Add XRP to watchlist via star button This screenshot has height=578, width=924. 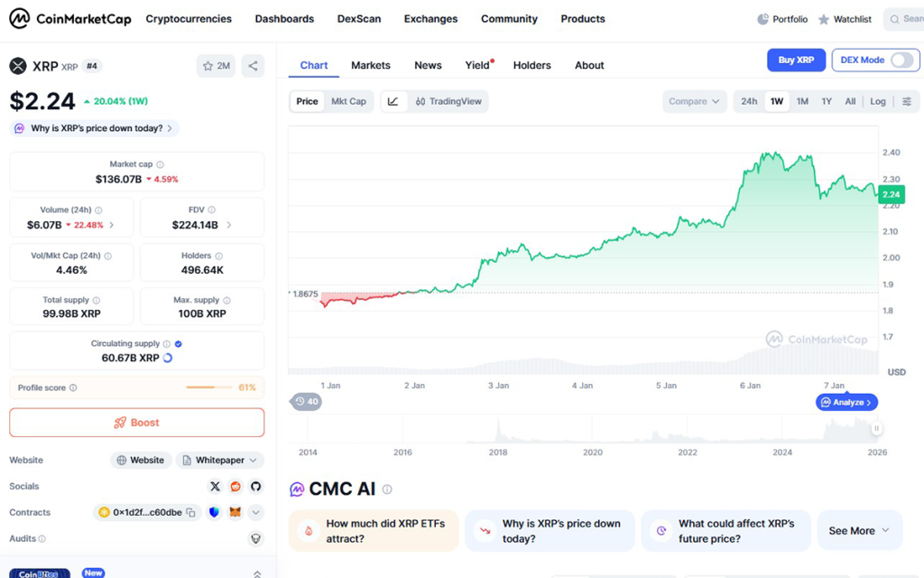pos(216,66)
